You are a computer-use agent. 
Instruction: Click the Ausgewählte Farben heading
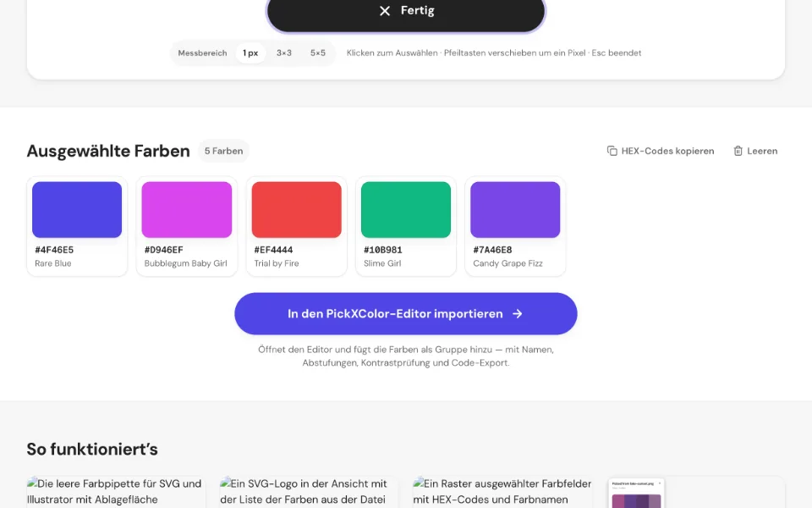[x=108, y=151]
